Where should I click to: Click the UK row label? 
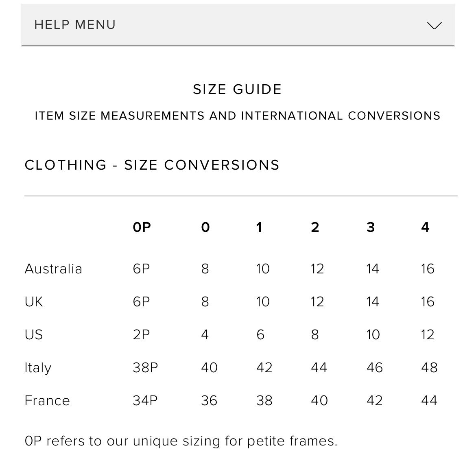coord(34,302)
